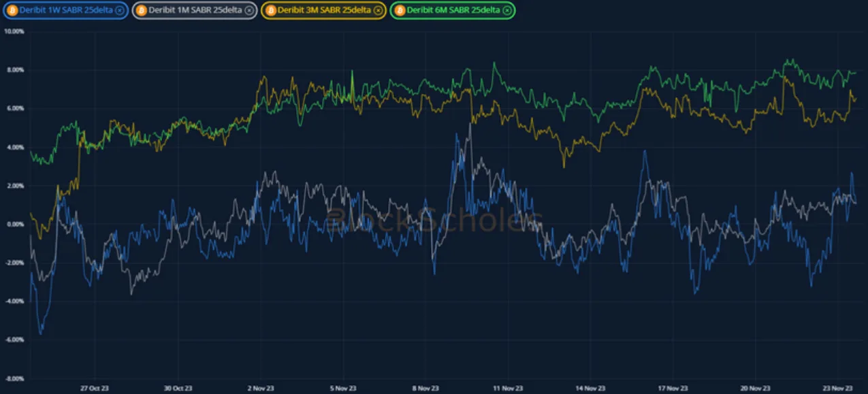This screenshot has width=868, height=394.
Task: Click the 27 Oct 23 date label
Action: [x=94, y=388]
